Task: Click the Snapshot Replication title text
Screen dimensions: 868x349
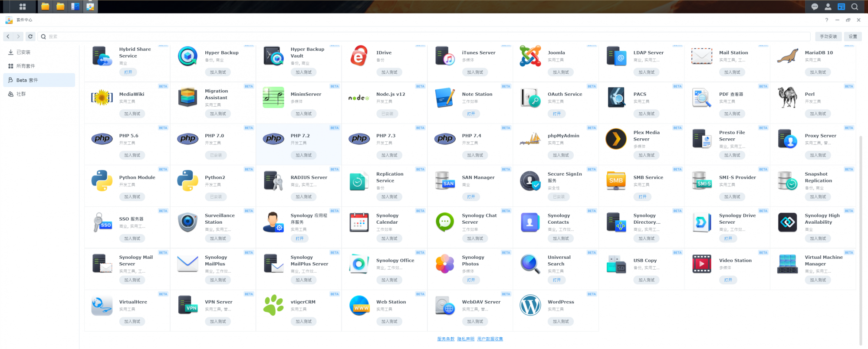Action: pos(818,177)
